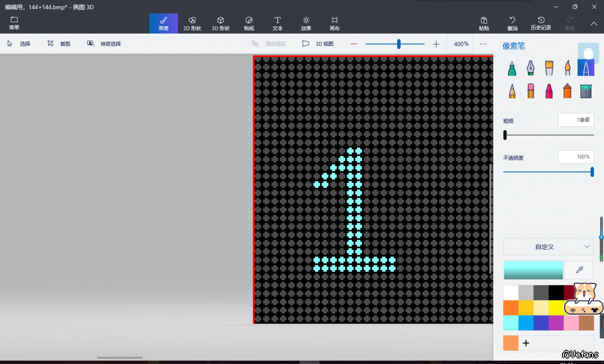Pick the fill bucket tool
Screen dimensions: 604x364
[586, 91]
